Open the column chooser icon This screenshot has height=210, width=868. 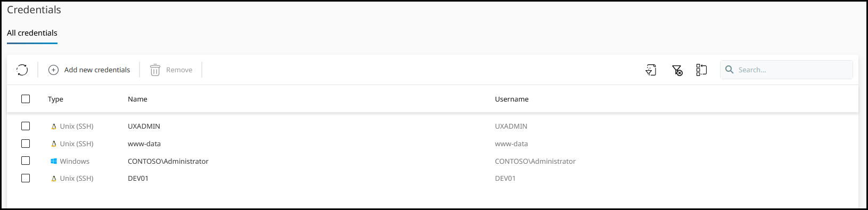701,70
